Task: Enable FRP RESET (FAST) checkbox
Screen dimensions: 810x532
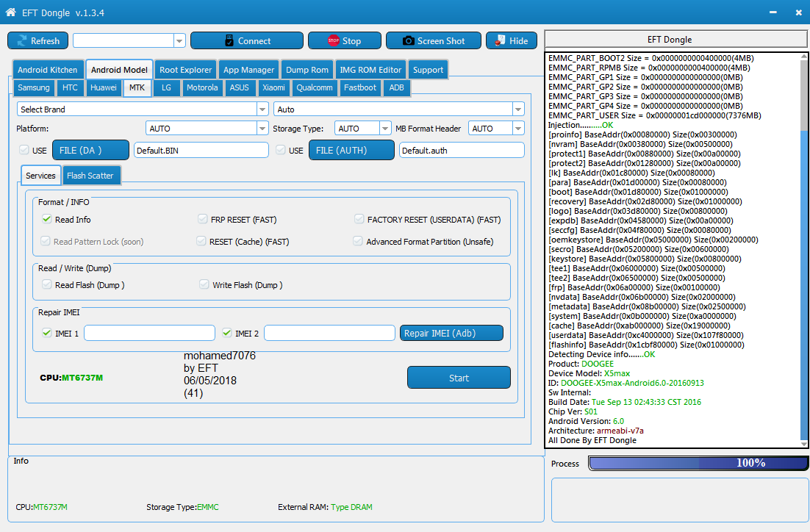Action: point(203,219)
